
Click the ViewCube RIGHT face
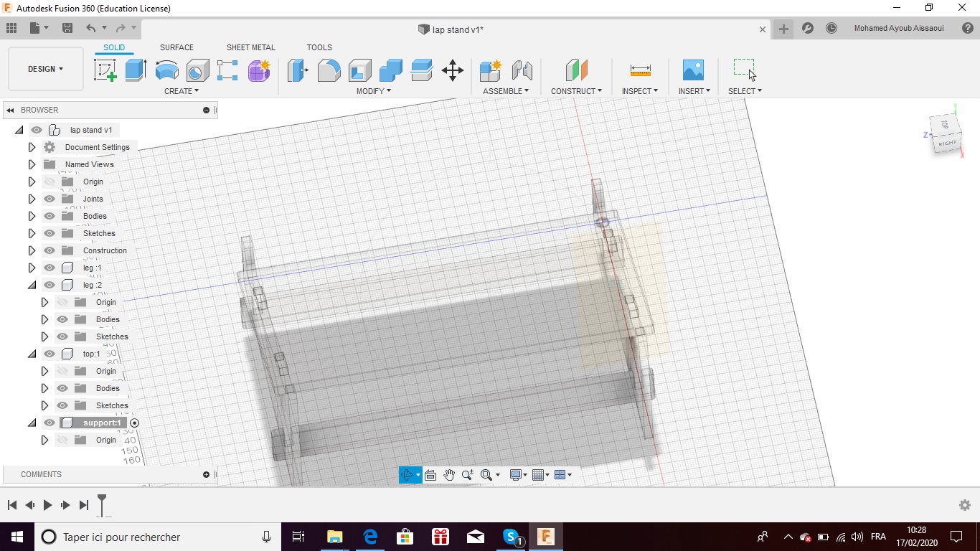[948, 143]
